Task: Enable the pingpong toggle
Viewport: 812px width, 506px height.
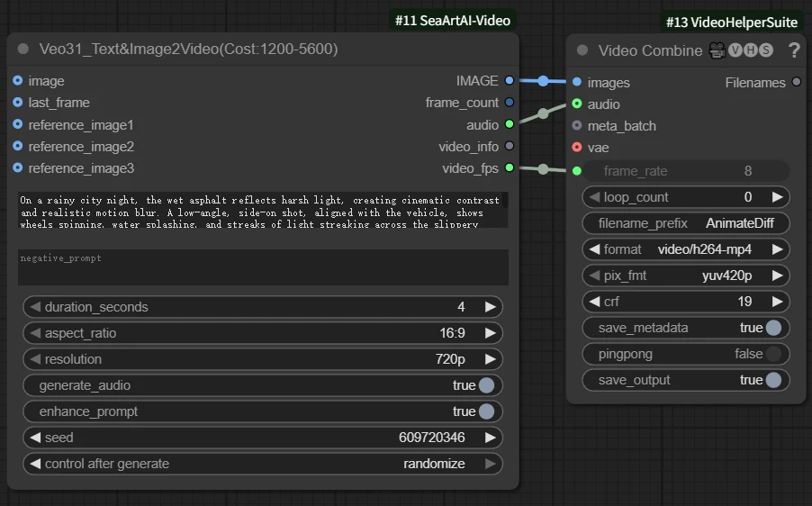Action: pos(773,354)
